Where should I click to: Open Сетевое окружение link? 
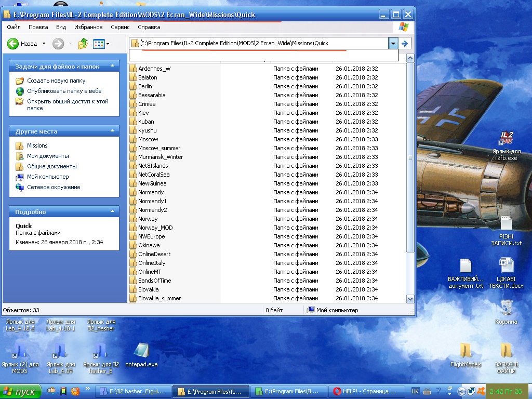pos(54,187)
